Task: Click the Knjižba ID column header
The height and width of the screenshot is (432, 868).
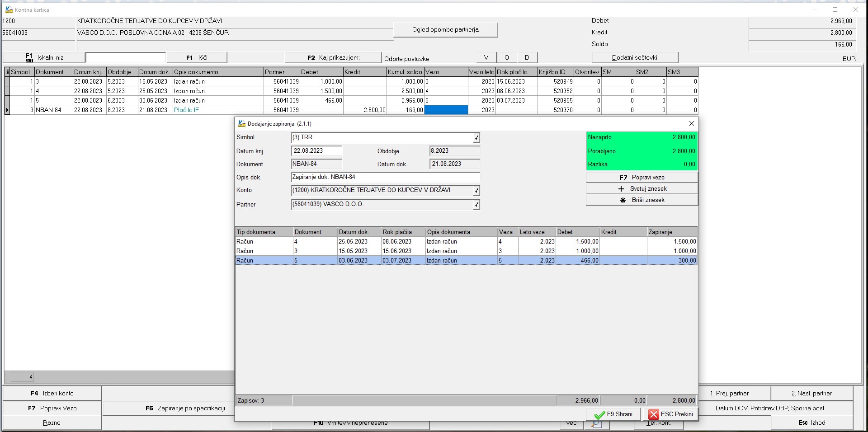Action: (x=556, y=72)
